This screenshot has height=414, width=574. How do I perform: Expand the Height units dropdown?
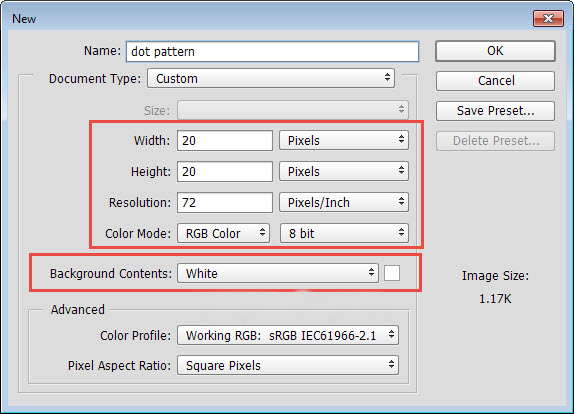point(344,171)
